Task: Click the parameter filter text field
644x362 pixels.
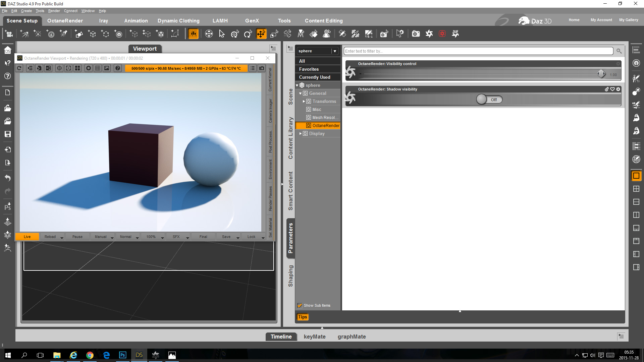Action: coord(478,51)
